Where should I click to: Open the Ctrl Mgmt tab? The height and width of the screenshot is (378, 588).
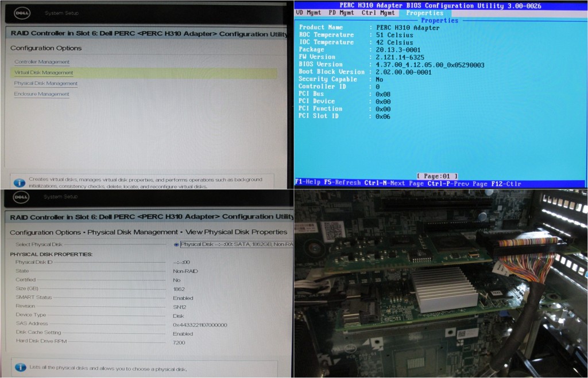378,13
